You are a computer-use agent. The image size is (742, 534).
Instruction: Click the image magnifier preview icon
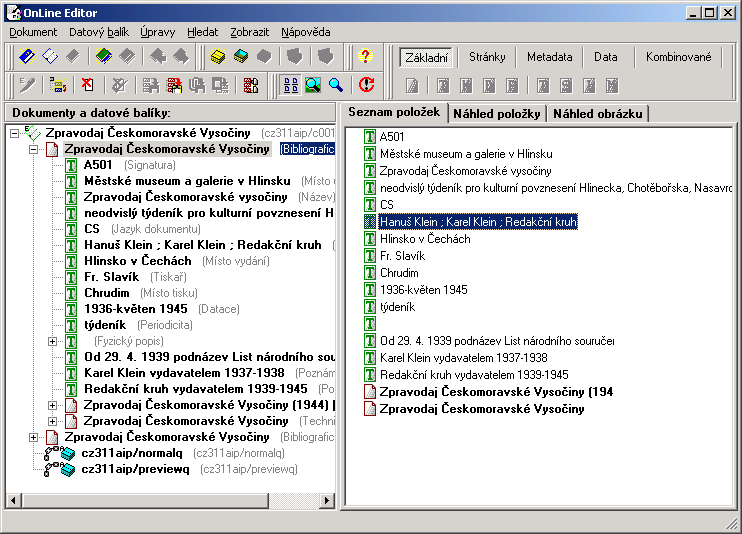click(313, 85)
